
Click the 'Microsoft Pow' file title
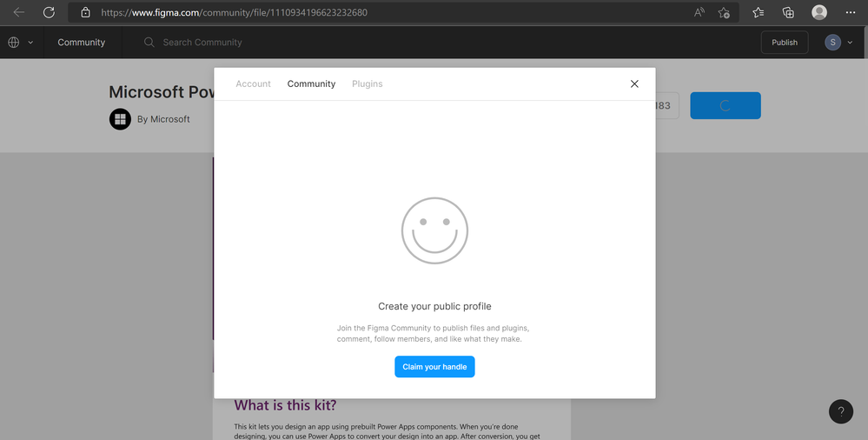[x=162, y=92]
